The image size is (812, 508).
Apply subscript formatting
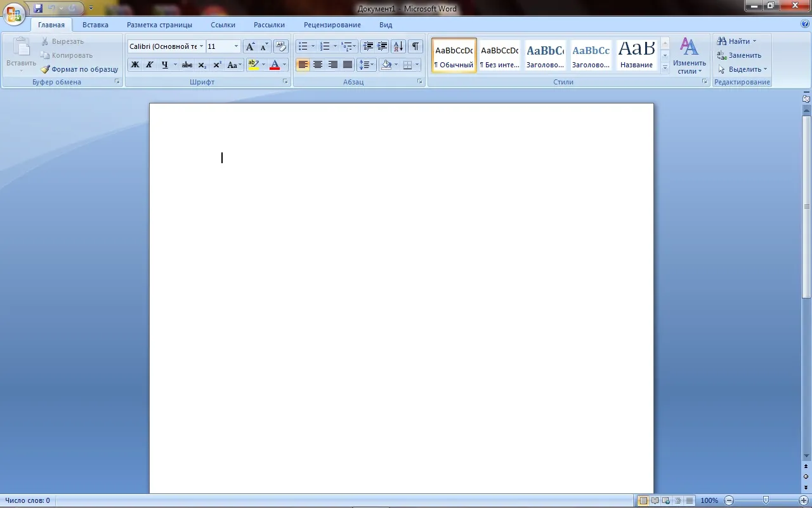pos(202,65)
